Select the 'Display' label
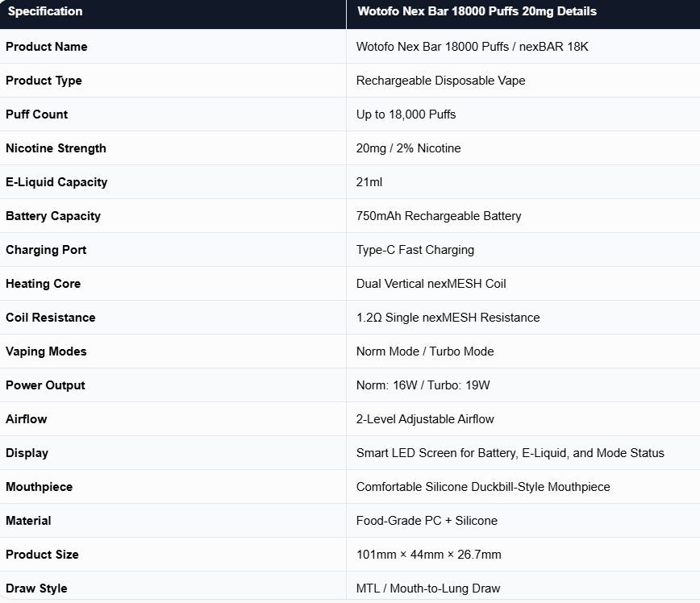 tap(27, 453)
